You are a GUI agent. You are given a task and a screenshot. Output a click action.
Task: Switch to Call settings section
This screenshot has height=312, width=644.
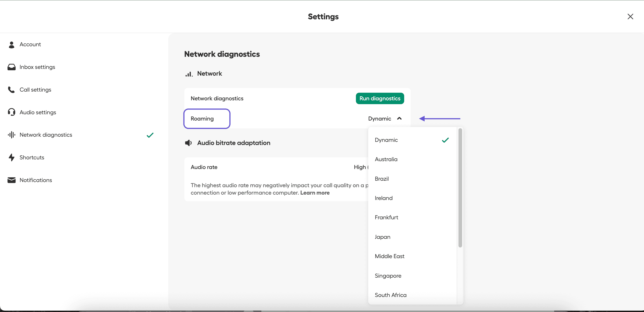click(x=35, y=90)
